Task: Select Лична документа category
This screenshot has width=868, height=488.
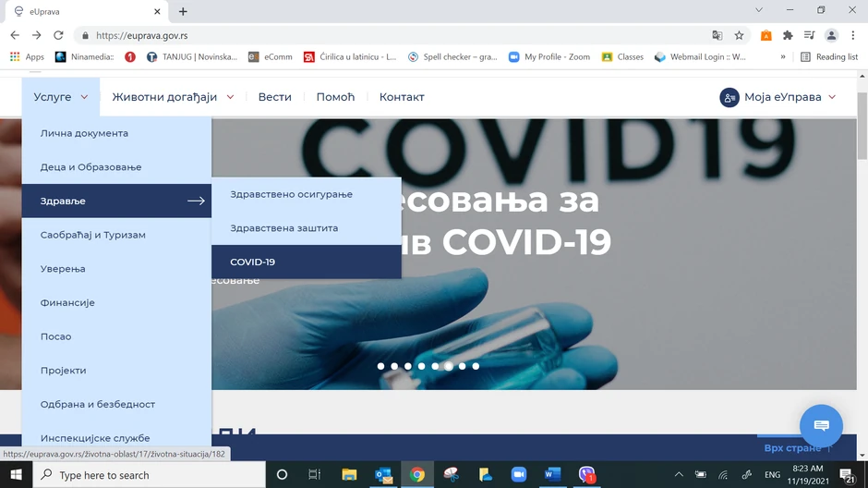Action: 116,133
